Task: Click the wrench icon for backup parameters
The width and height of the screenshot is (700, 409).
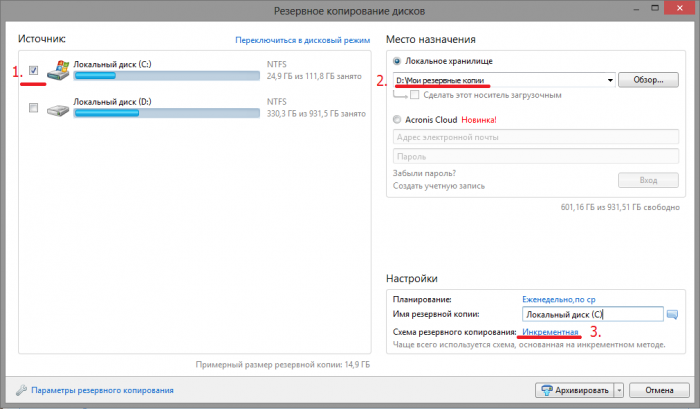Action: [x=22, y=390]
